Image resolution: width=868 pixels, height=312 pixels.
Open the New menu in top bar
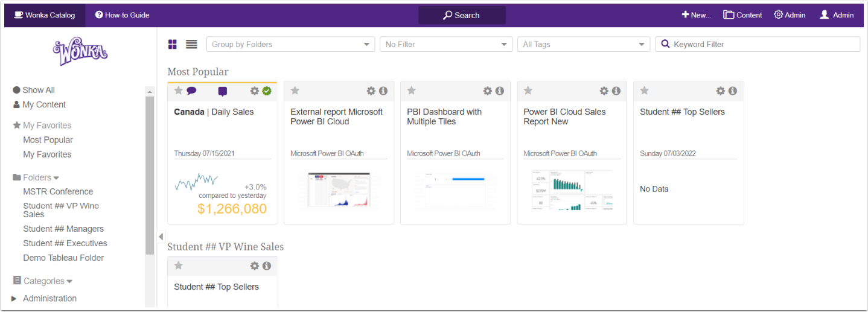pyautogui.click(x=696, y=15)
